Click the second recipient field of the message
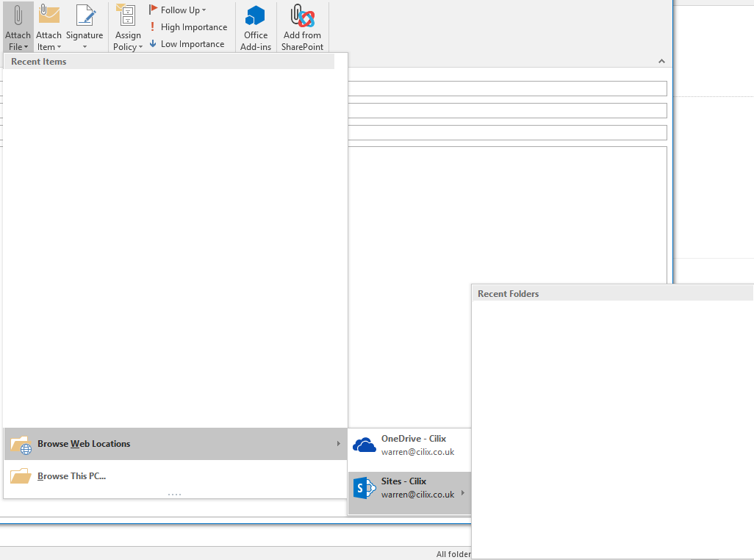The width and height of the screenshot is (754, 560). 507,110
